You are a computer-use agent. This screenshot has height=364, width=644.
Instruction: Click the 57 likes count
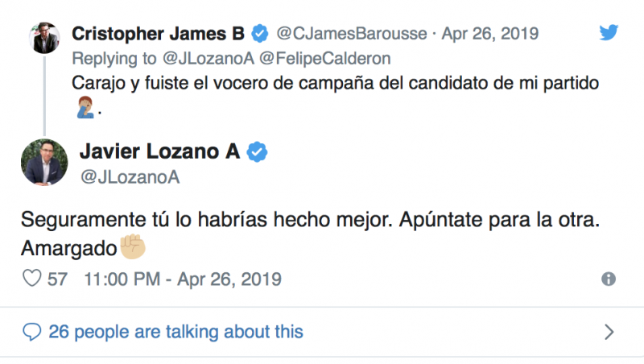click(x=56, y=279)
